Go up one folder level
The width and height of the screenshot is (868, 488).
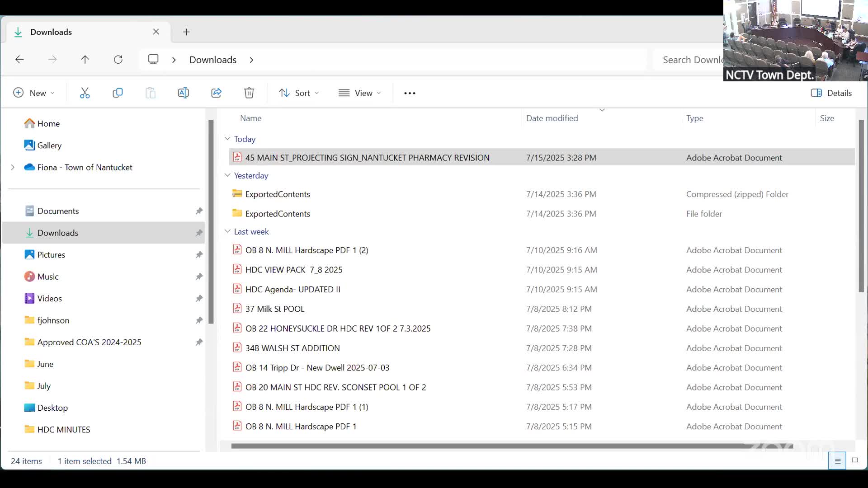pos(85,60)
